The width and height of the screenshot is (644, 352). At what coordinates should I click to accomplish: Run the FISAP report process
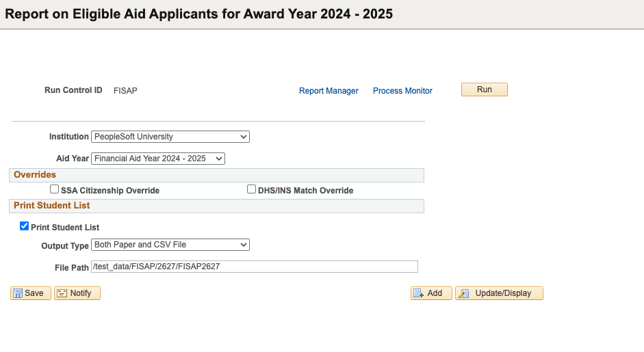485,90
